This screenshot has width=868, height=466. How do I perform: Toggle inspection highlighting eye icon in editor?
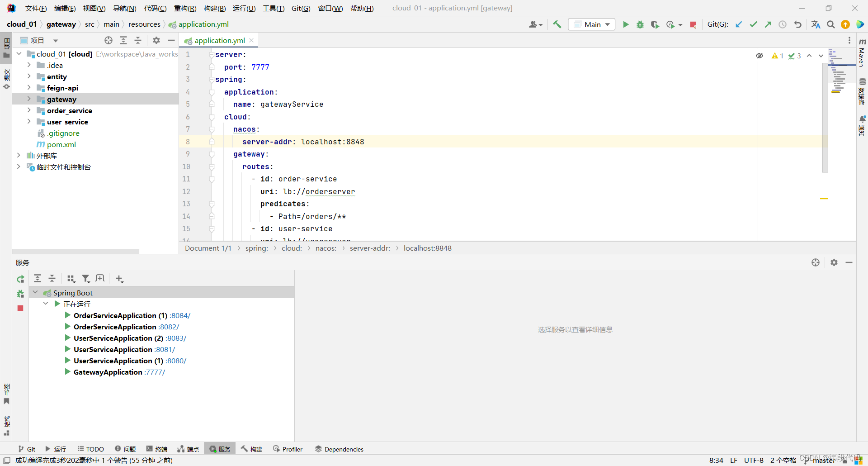[x=759, y=56]
